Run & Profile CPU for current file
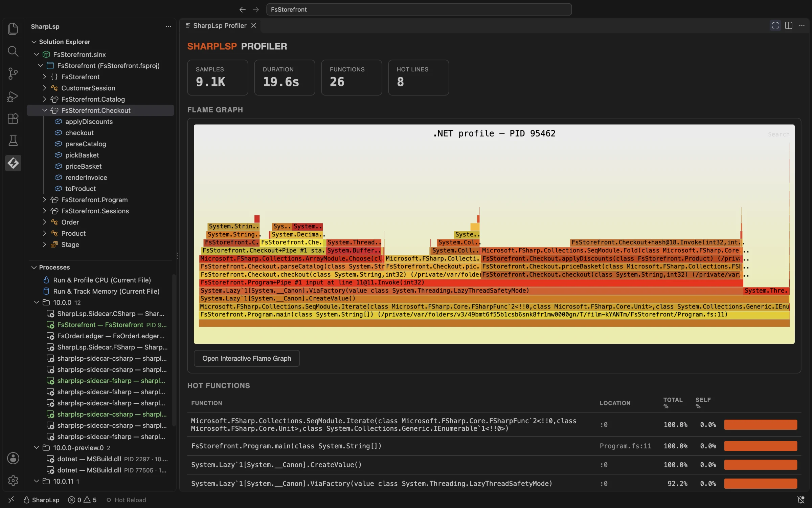 pyautogui.click(x=101, y=280)
